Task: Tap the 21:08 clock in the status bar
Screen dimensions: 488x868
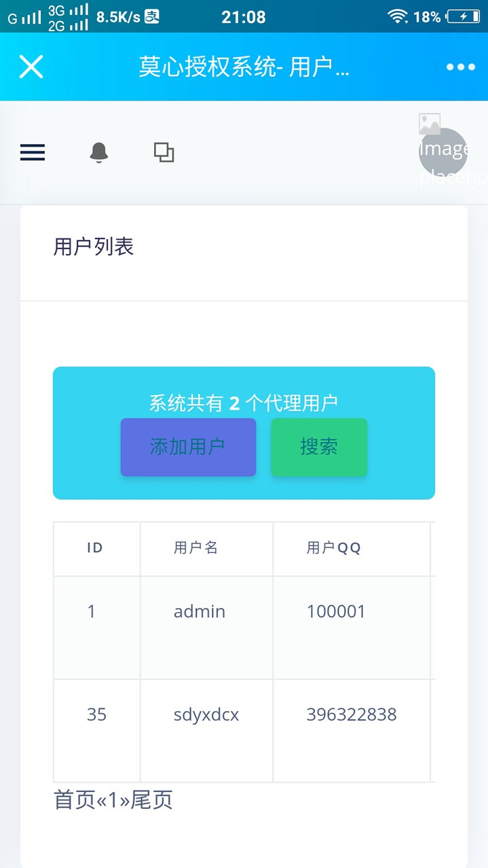Action: [243, 16]
